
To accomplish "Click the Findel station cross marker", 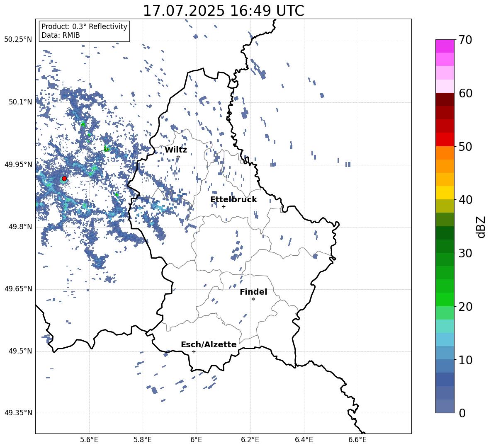I will 253,299.
